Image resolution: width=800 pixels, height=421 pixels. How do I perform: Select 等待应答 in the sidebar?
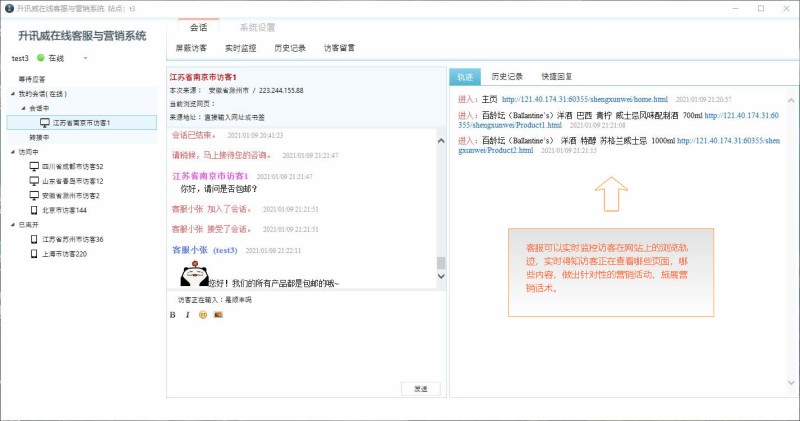click(x=32, y=79)
